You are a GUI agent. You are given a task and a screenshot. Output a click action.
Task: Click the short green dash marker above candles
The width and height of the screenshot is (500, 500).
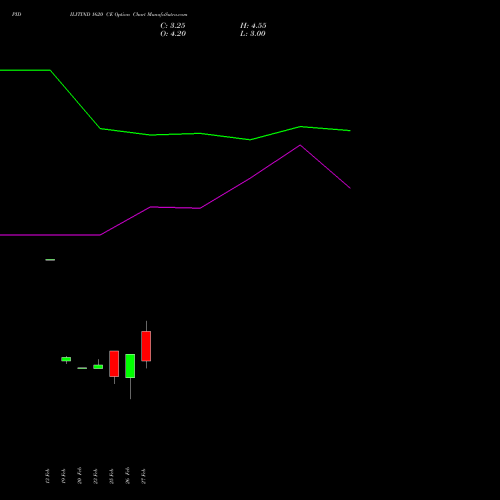point(50,260)
